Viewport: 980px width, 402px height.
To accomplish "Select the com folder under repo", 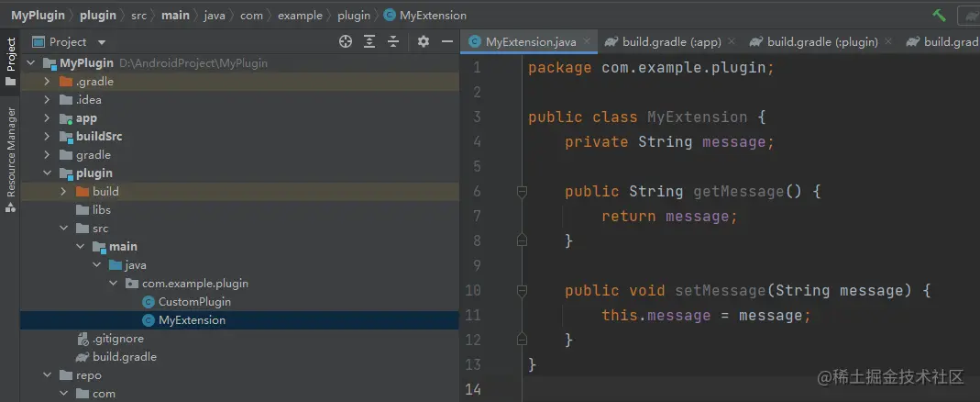I will pos(104,393).
